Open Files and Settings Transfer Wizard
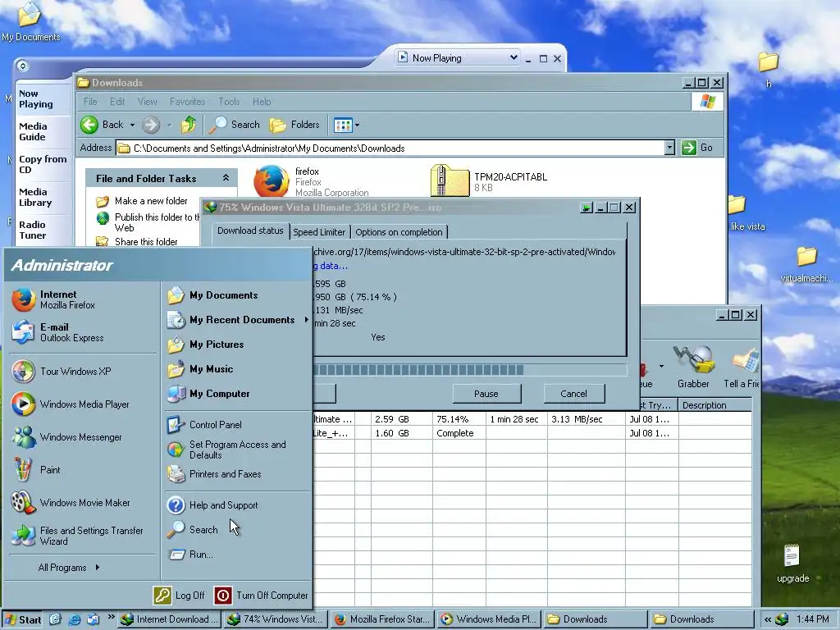The height and width of the screenshot is (630, 840). [77, 536]
